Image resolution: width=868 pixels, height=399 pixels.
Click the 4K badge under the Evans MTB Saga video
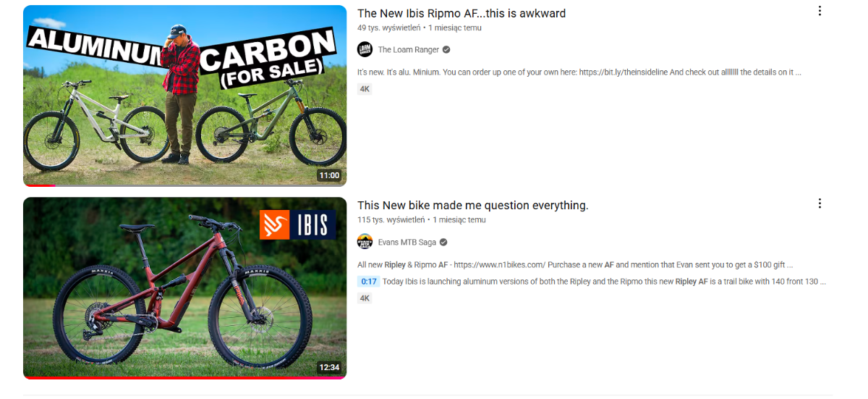point(365,298)
